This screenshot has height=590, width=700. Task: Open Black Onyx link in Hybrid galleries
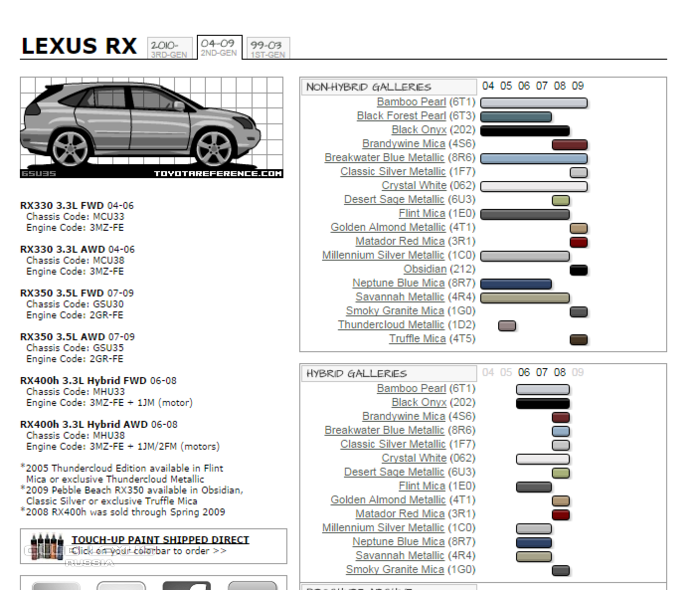[x=419, y=402]
